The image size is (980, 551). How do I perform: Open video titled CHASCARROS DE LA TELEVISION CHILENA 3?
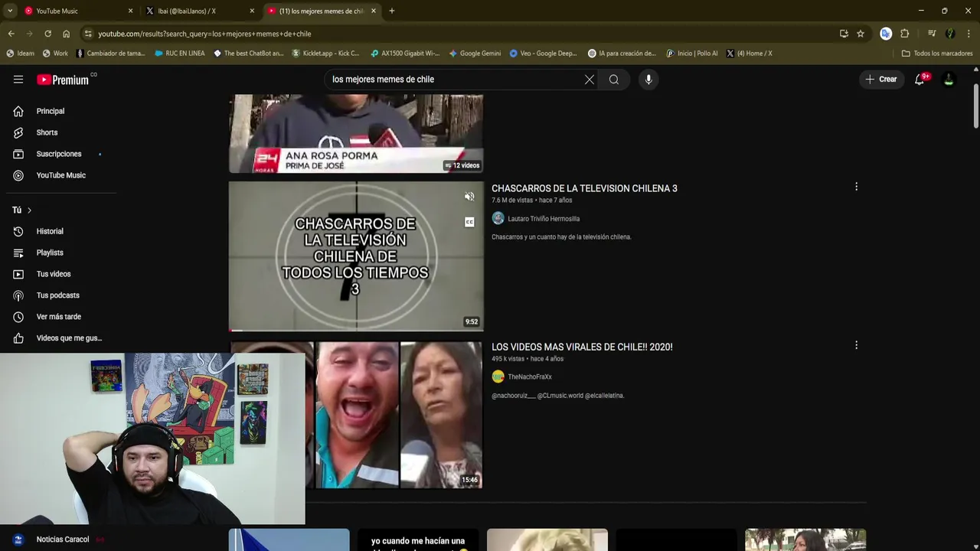(584, 188)
